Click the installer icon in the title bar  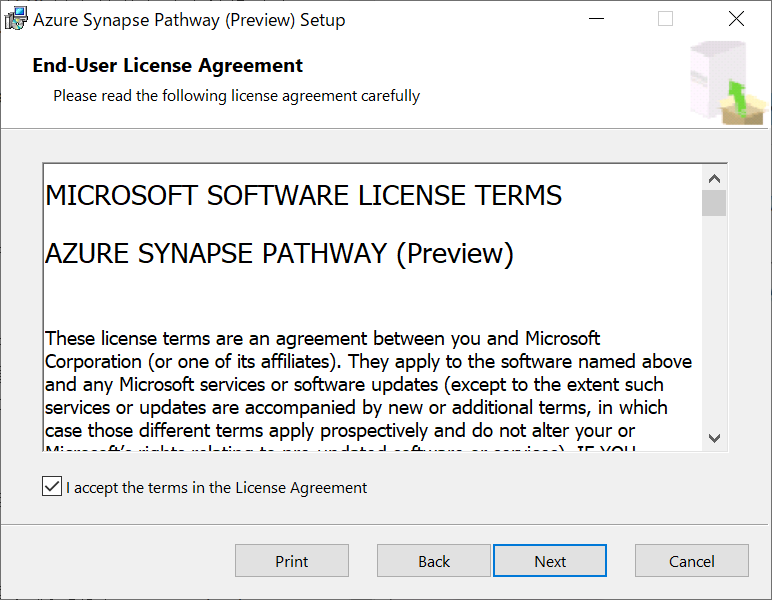(x=16, y=19)
